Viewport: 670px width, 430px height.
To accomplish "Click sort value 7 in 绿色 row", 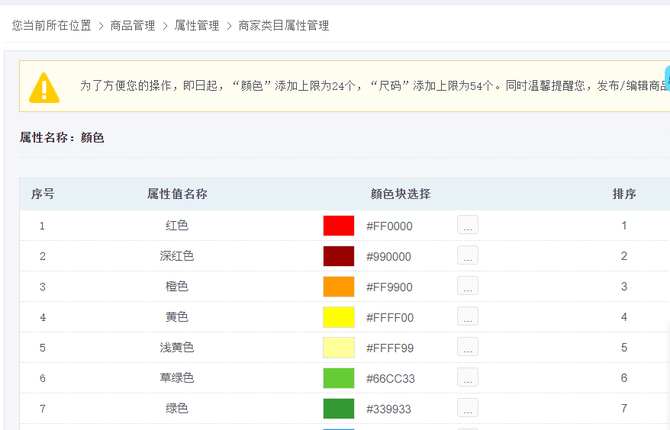I will click(624, 409).
